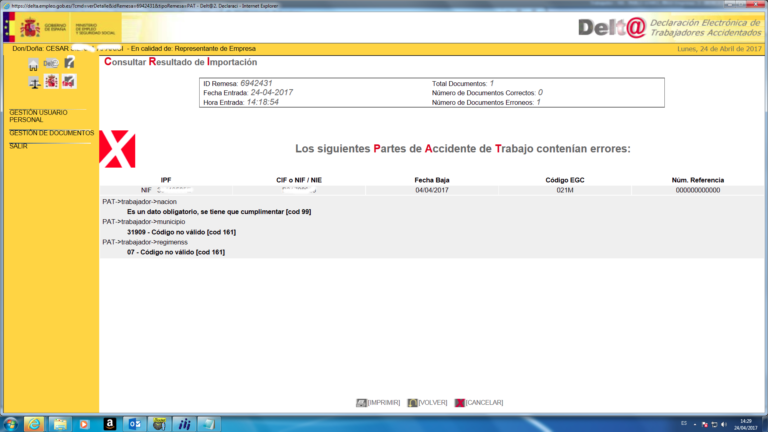The image size is (768, 432).
Task: Open Gestión de Documentos menu
Action: [x=51, y=133]
